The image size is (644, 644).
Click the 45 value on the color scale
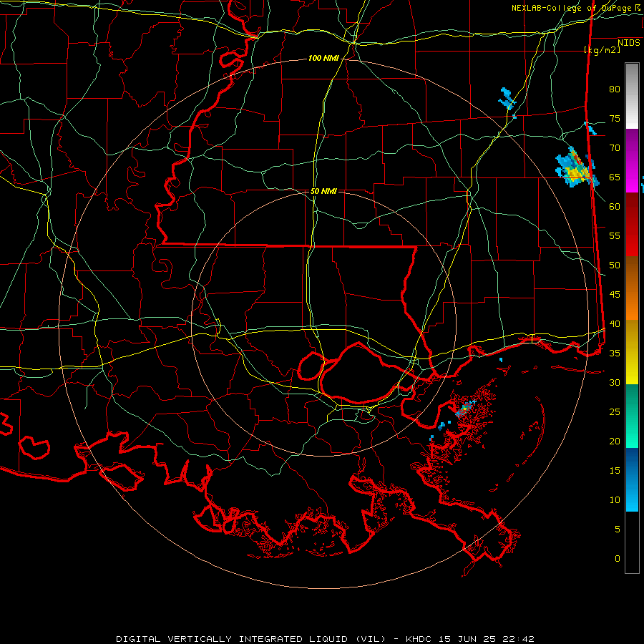[x=615, y=295]
